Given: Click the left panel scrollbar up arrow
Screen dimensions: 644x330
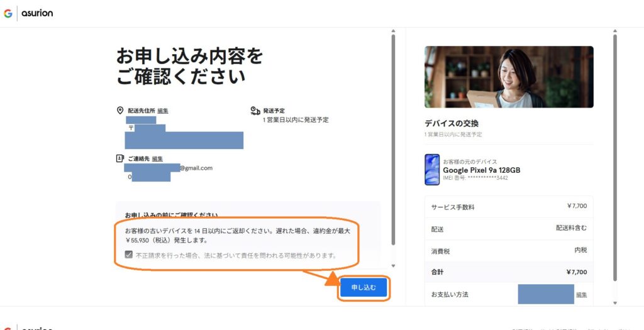Looking at the screenshot, I should [x=394, y=30].
